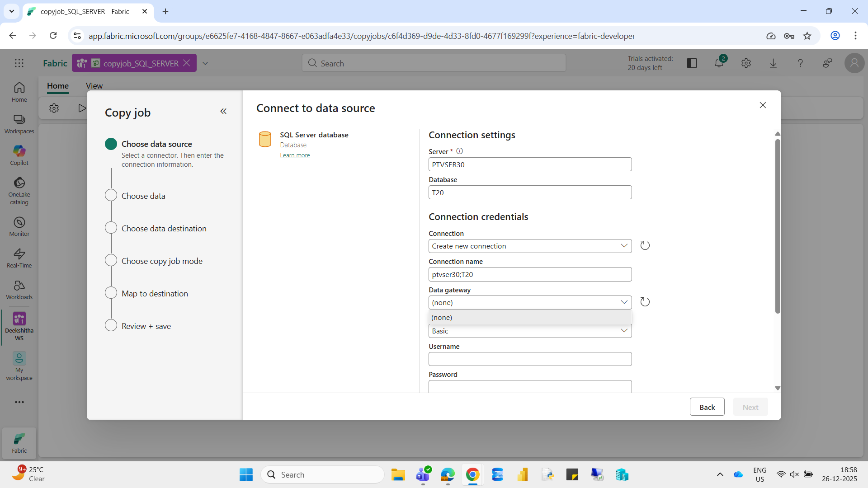The width and height of the screenshot is (868, 488).
Task: Click the Connection name field
Action: click(530, 274)
